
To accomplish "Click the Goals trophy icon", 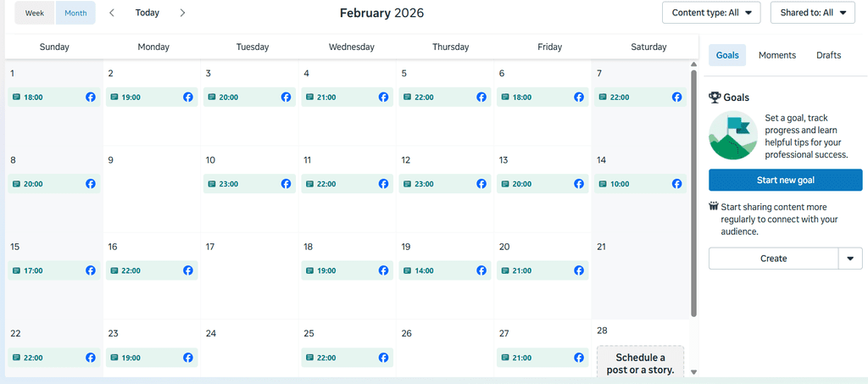I will pyautogui.click(x=715, y=97).
